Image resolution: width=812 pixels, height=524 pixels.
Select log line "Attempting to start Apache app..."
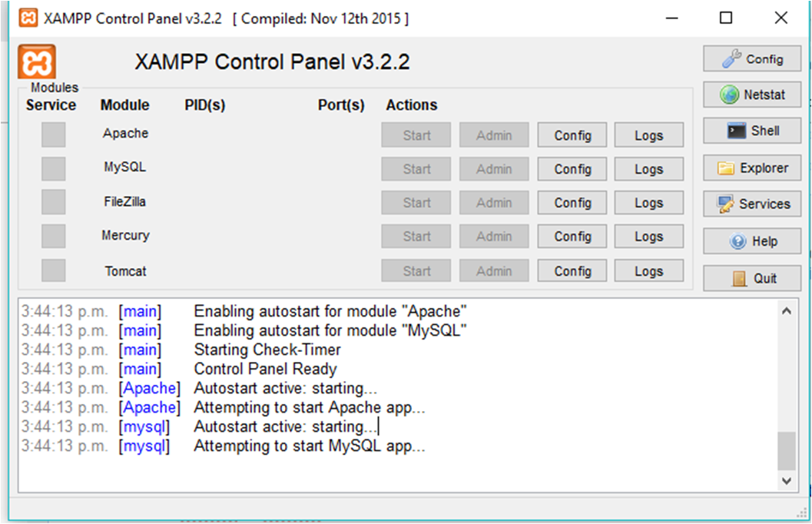[310, 407]
